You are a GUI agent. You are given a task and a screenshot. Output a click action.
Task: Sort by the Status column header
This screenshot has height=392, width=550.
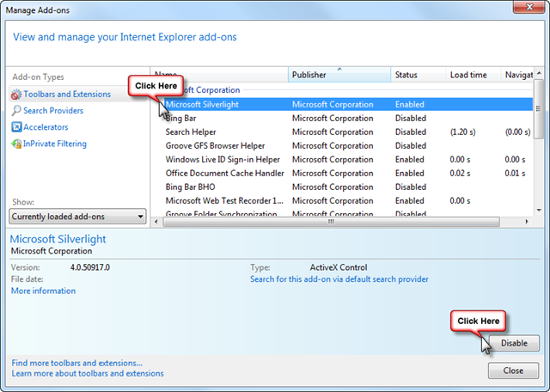click(418, 75)
